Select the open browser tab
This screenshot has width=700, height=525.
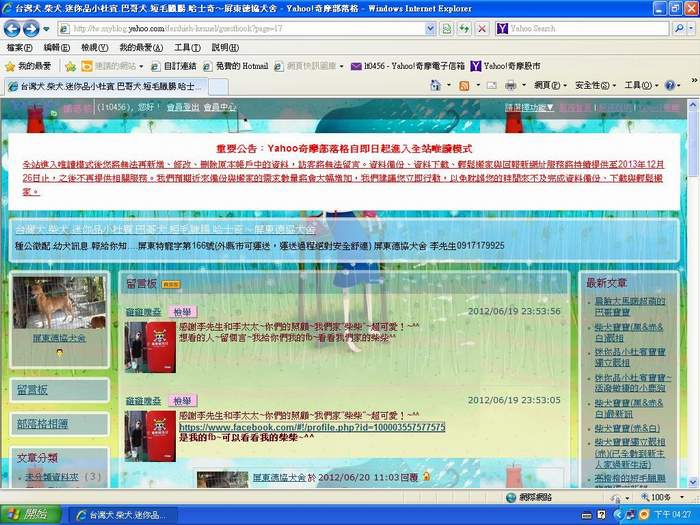(x=107, y=86)
